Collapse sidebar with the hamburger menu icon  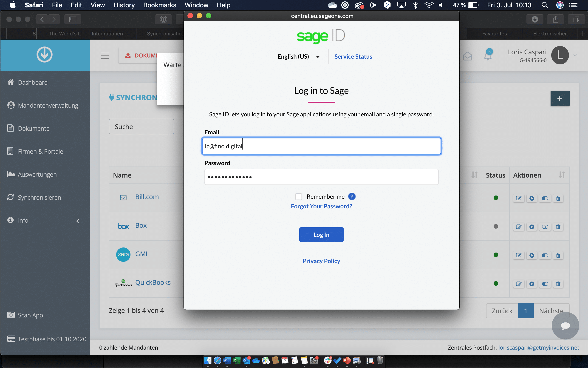[105, 56]
